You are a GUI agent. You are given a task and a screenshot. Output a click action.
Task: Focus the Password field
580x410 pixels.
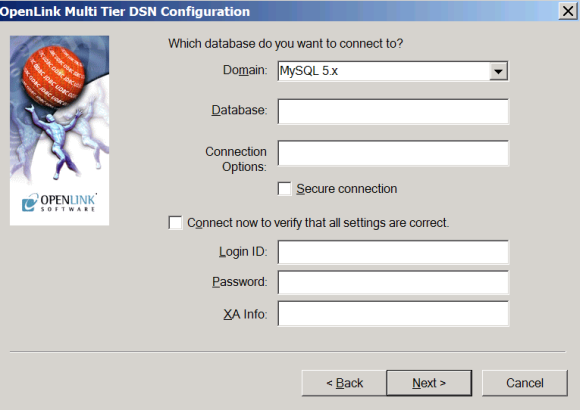point(393,282)
